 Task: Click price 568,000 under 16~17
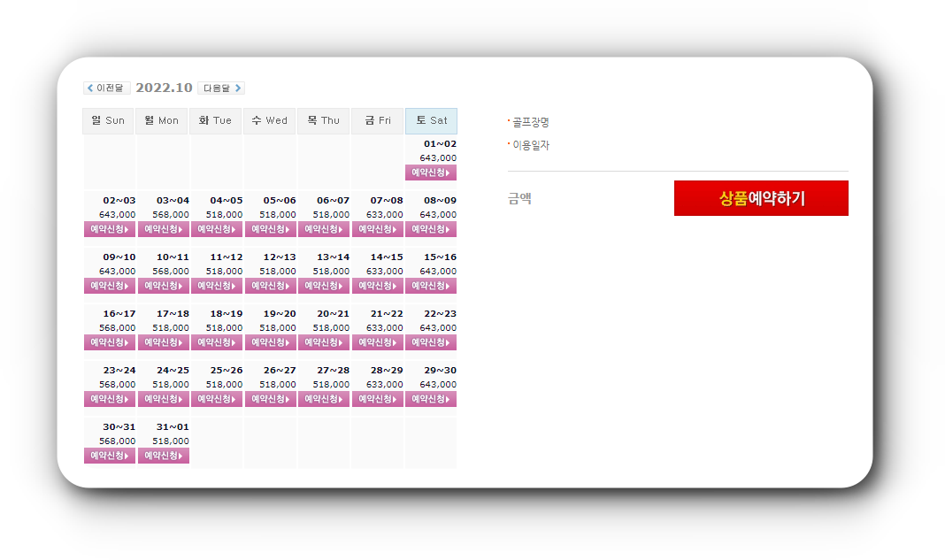(x=118, y=328)
